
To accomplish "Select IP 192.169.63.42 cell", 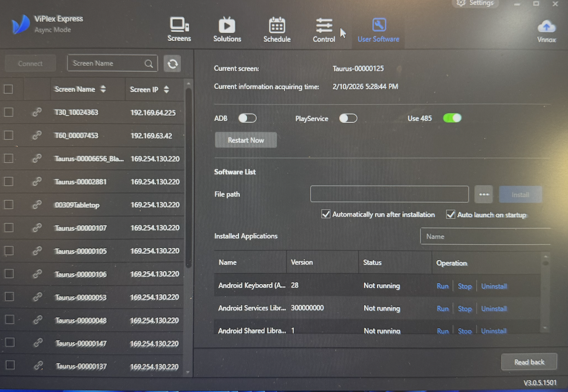I will pyautogui.click(x=151, y=136).
